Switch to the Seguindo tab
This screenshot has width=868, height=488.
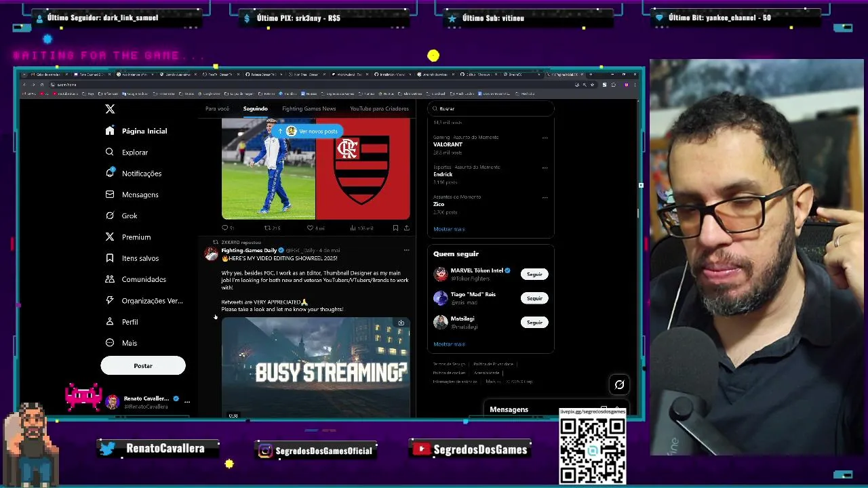[x=256, y=108]
